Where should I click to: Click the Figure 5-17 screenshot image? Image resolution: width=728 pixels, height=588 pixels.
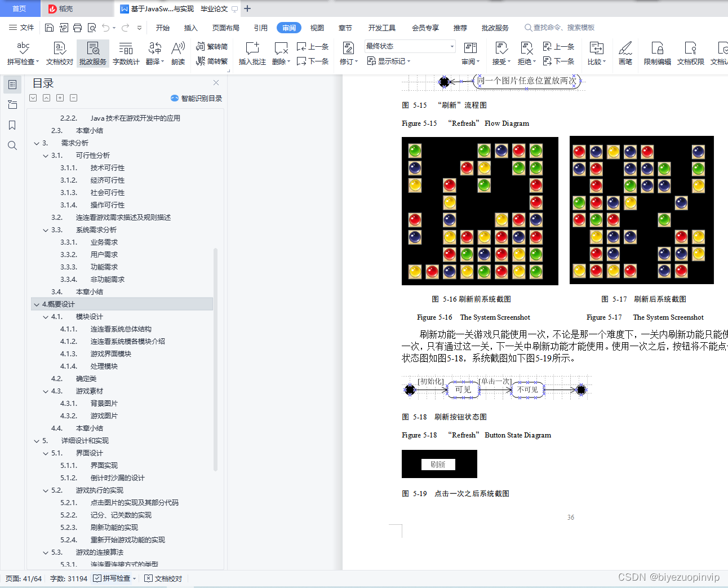[642, 210]
